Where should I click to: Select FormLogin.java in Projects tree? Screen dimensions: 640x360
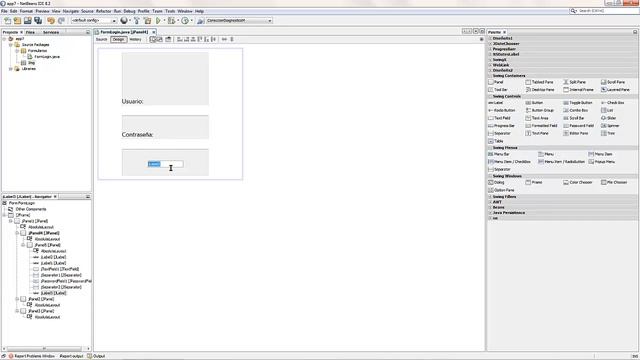point(44,57)
